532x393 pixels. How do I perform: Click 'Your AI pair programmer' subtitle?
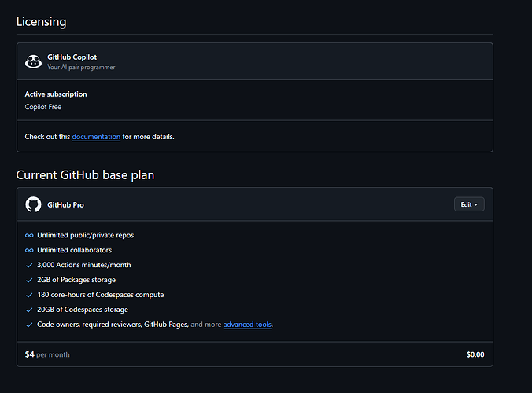[x=81, y=67]
